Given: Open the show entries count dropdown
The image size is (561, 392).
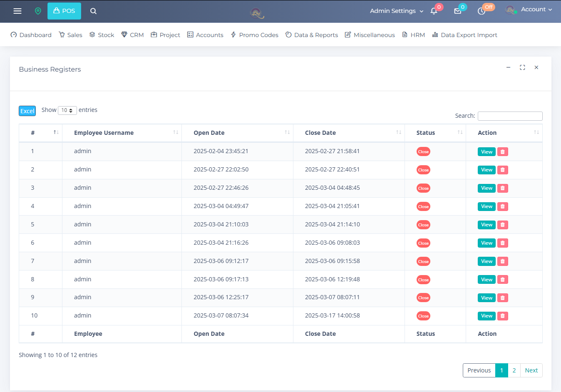Looking at the screenshot, I should tap(67, 110).
